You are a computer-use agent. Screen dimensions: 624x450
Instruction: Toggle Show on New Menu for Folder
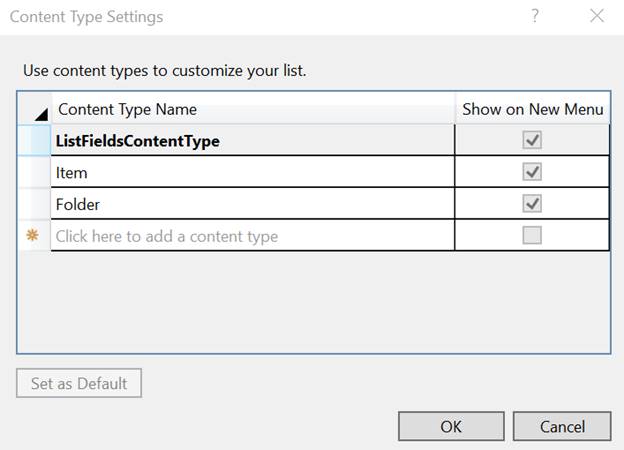(532, 204)
